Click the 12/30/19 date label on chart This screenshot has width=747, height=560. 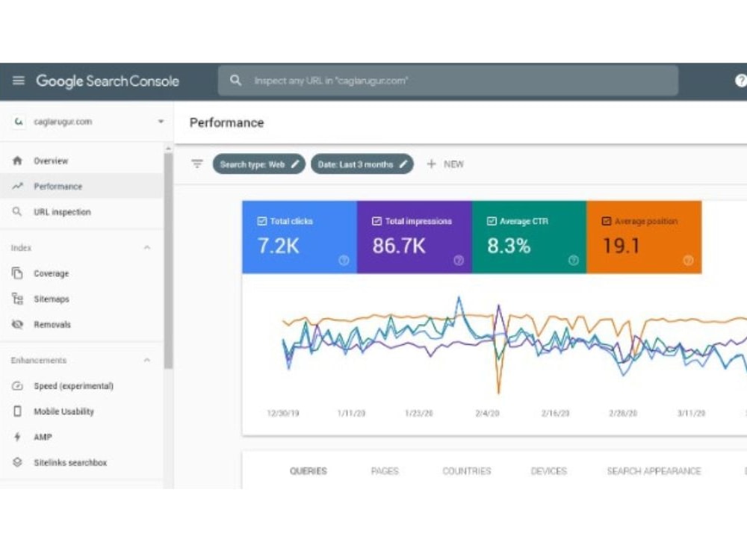[283, 414]
